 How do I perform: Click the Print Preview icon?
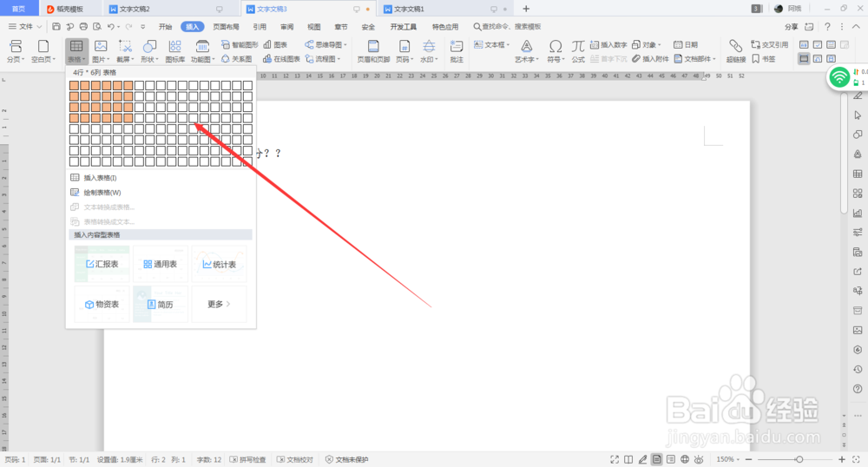pyautogui.click(x=97, y=27)
